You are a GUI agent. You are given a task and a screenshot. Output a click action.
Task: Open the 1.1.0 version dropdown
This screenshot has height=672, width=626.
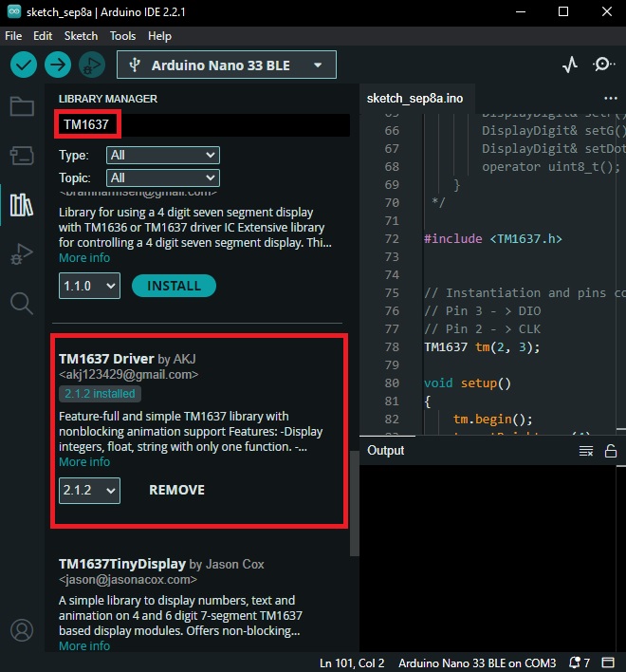click(89, 286)
